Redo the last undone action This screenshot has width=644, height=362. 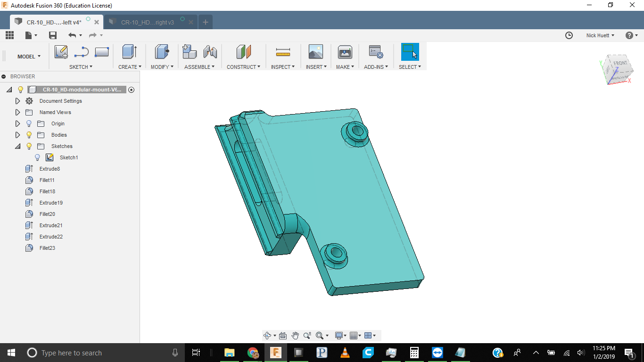93,35
